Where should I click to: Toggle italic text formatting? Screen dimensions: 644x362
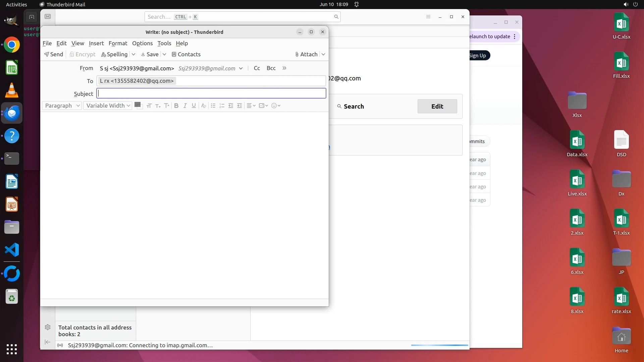point(185,106)
